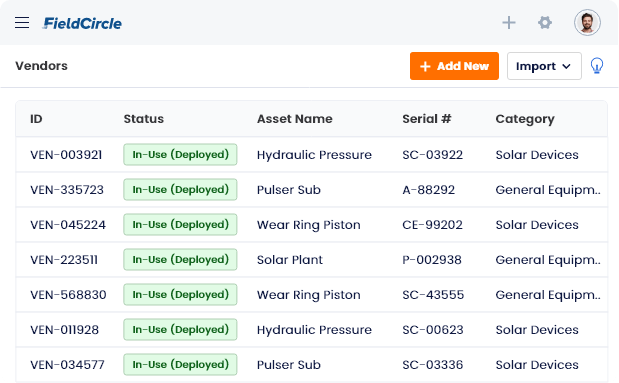
Task: Click the FieldCircle logo
Action: pos(82,23)
